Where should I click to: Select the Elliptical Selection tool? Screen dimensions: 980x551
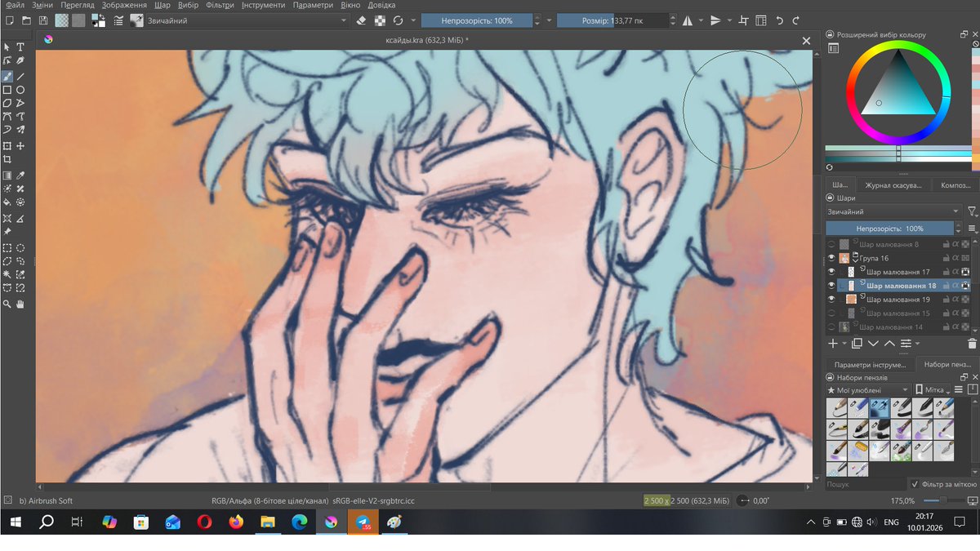[x=20, y=248]
